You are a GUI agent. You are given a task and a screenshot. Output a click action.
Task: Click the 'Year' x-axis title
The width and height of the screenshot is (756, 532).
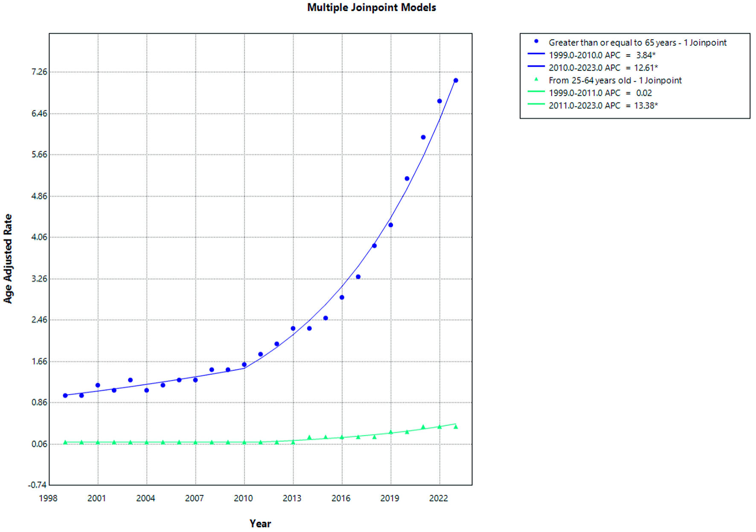coord(260,523)
